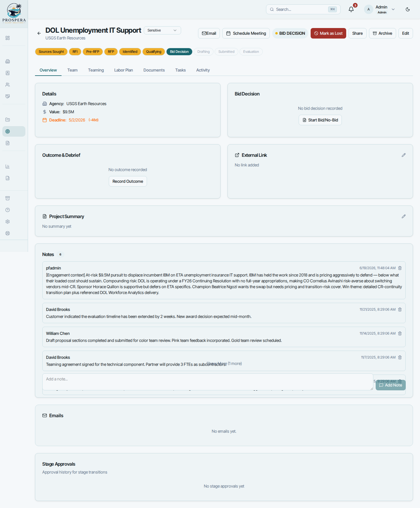Open the report file chart sidebar icon
The height and width of the screenshot is (508, 420).
[x=8, y=178]
